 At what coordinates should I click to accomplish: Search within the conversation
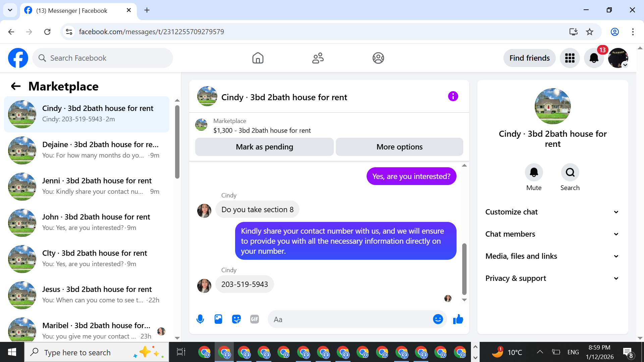pos(570,172)
